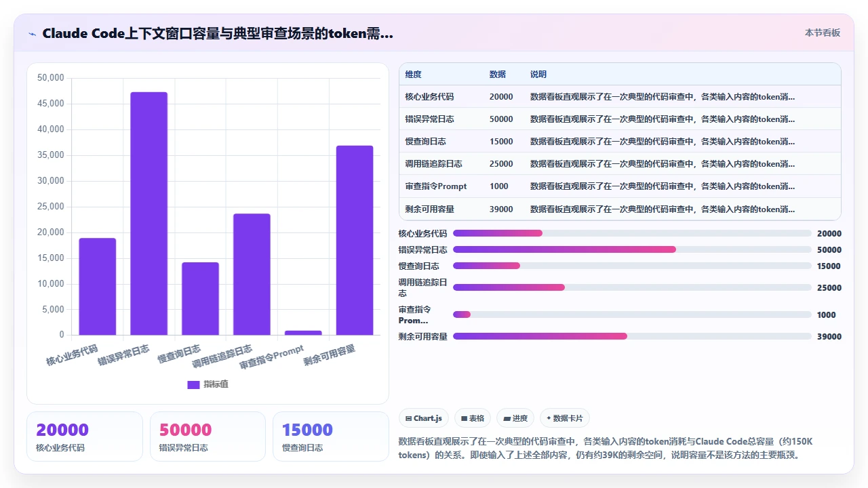Click the description paragraph below the tags
The width and height of the screenshot is (868, 488).
coord(606,448)
